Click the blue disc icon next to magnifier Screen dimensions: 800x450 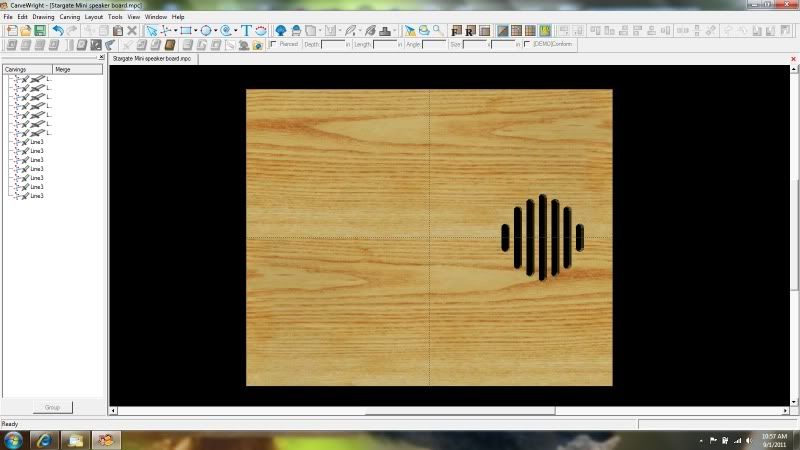424,31
